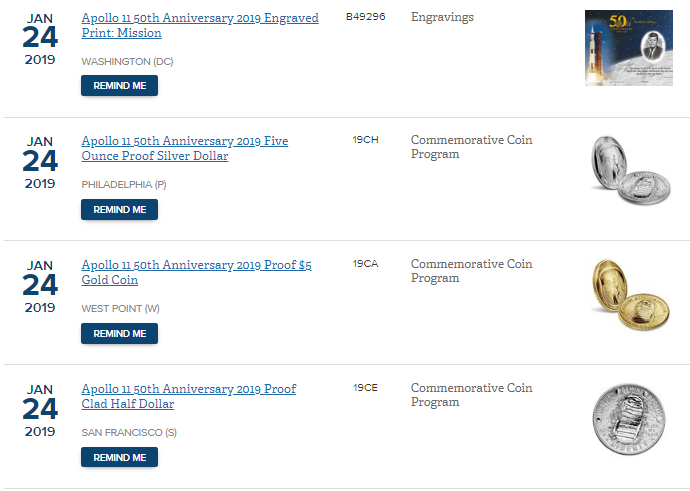Image resolution: width=690 pixels, height=491 pixels.
Task: Click the Engravings category label
Action: [x=442, y=18]
